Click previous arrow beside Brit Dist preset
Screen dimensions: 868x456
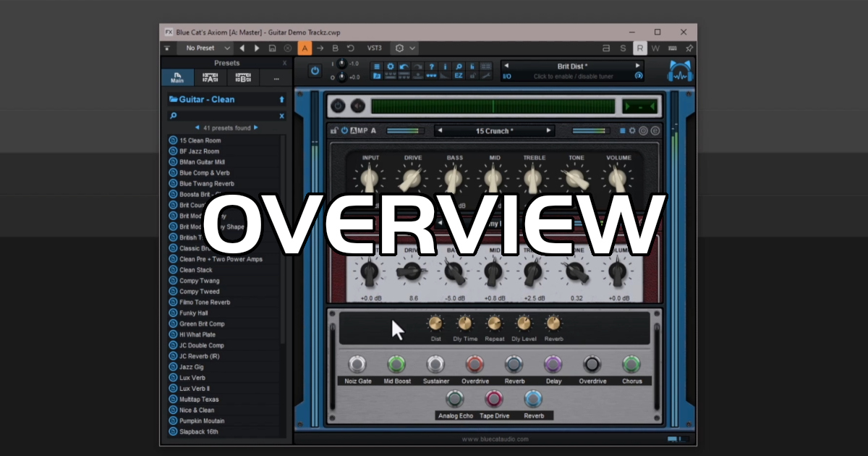(x=506, y=66)
